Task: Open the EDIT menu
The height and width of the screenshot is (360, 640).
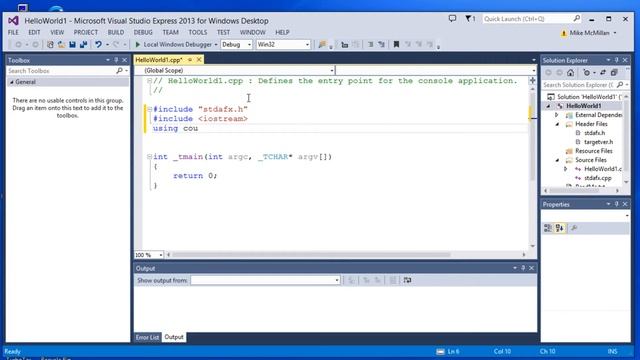Action: [34, 32]
